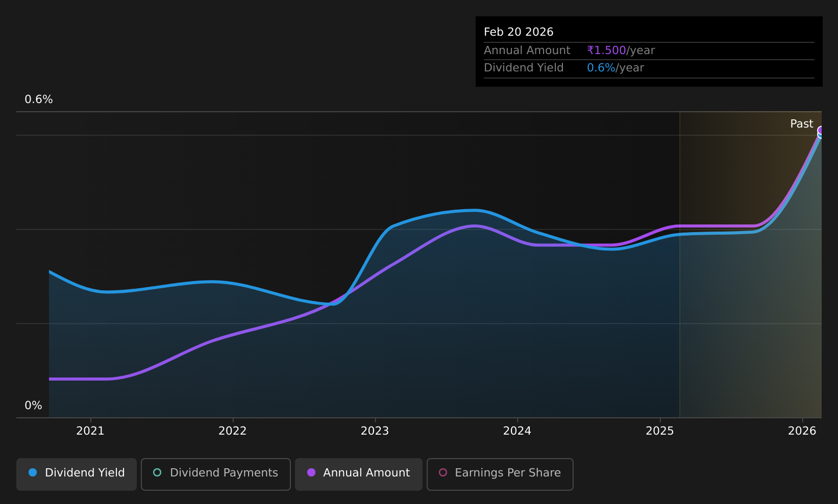
Task: Click the 0.6%/year dividend yield value
Action: coord(615,68)
